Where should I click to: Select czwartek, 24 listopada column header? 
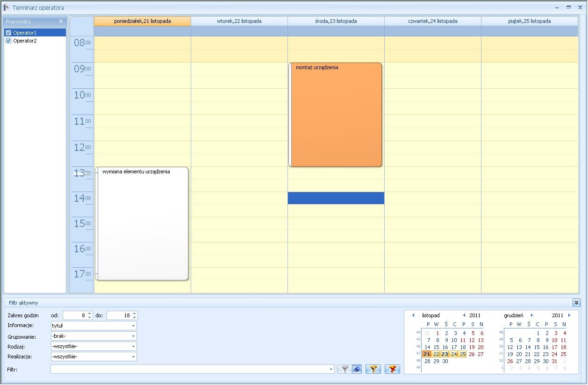coord(433,21)
